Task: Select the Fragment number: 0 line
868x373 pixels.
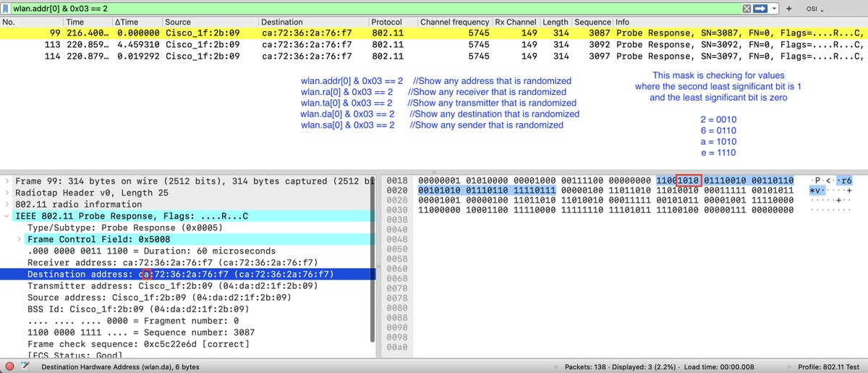Action: point(188,320)
